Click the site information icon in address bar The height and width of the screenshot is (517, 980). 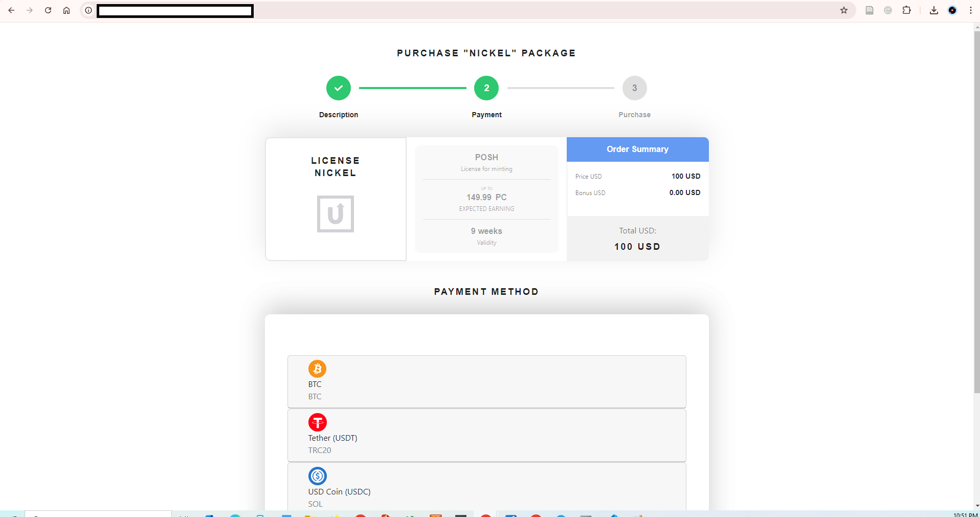(x=88, y=10)
